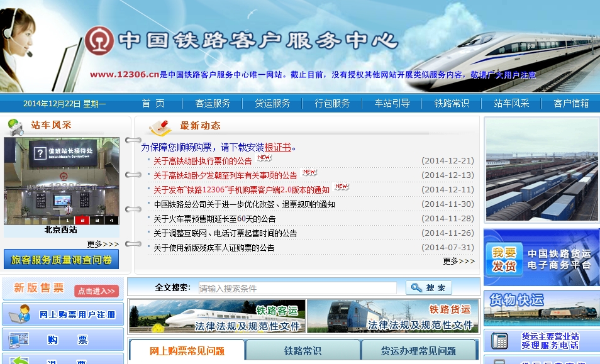This screenshot has width=600, height=364.
Task: Click the 旅客服务质量调查问卷 survey banner
Action: [61, 259]
